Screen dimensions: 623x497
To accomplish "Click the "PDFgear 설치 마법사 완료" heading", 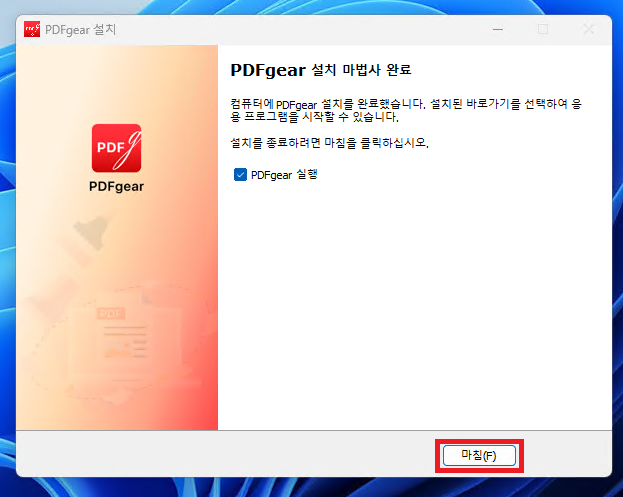I will pos(320,71).
